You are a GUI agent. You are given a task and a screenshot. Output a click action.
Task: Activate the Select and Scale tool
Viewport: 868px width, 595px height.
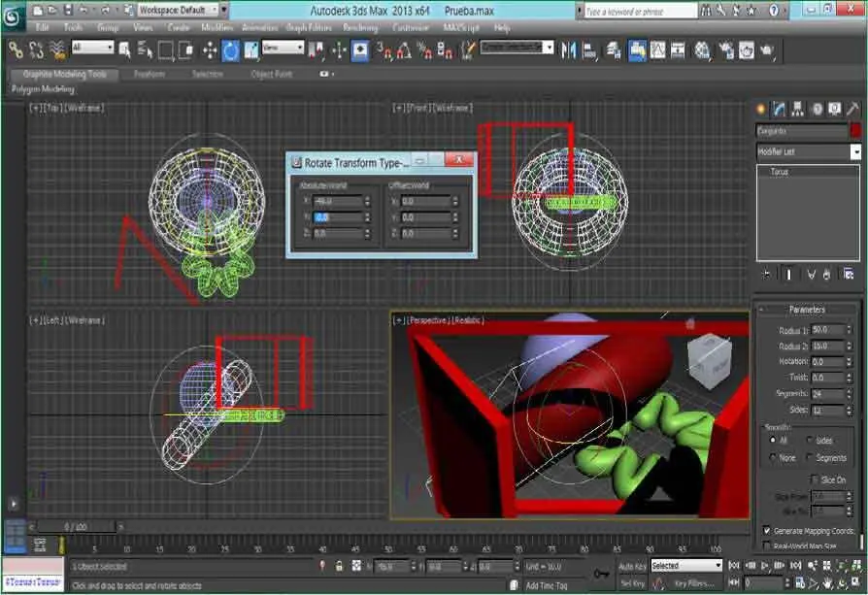[x=250, y=50]
